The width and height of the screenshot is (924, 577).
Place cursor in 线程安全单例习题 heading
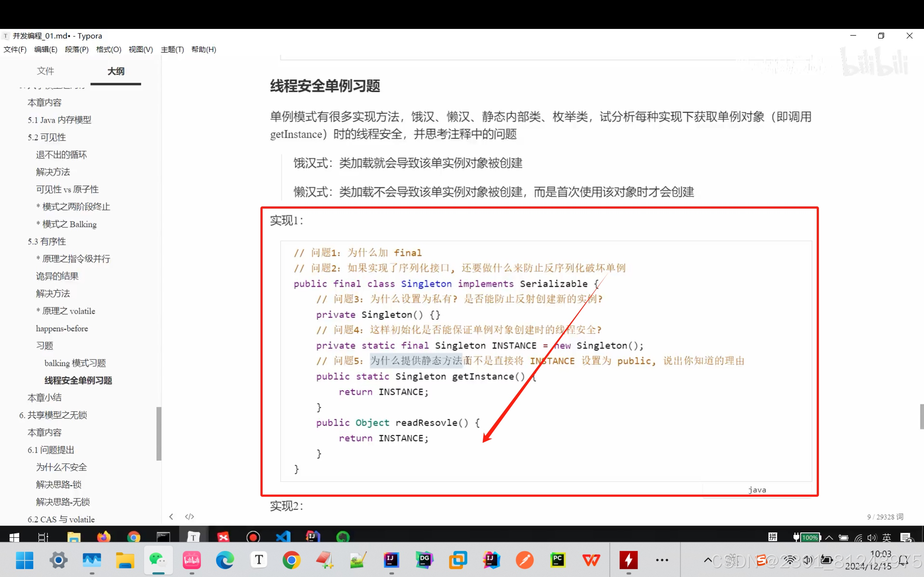325,86
